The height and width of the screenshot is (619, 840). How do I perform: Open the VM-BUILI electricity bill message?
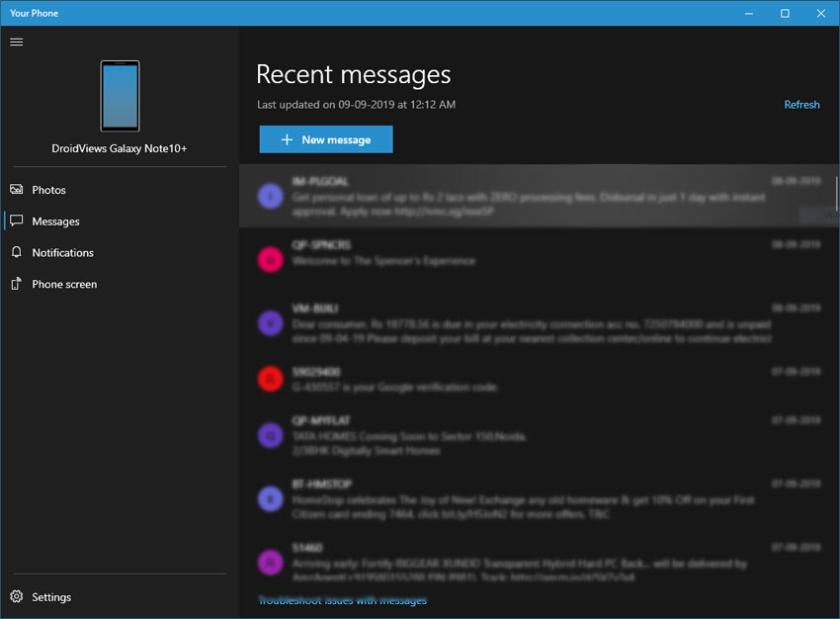click(x=539, y=323)
